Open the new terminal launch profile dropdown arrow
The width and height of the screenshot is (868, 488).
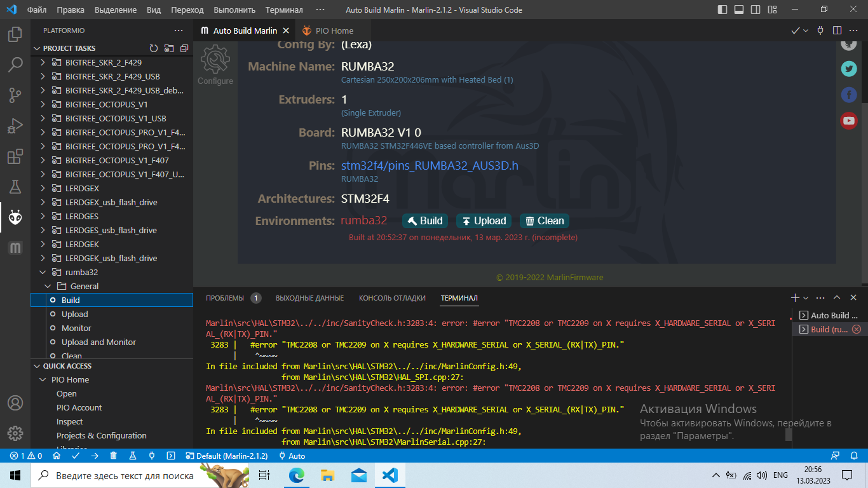click(806, 298)
